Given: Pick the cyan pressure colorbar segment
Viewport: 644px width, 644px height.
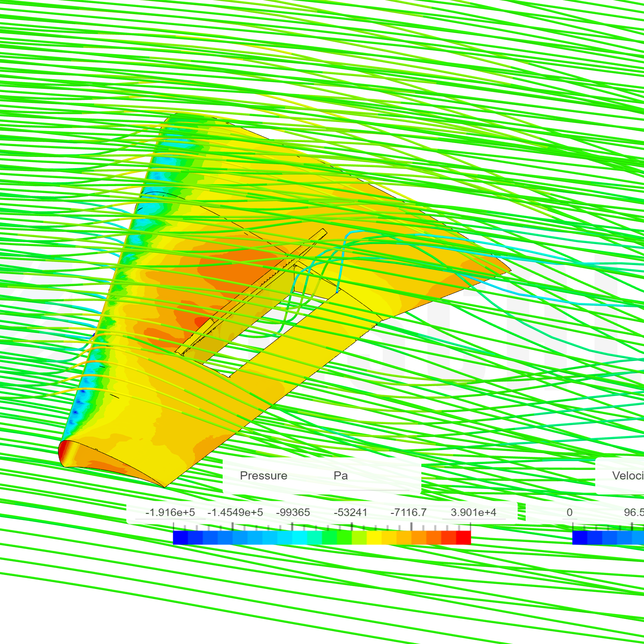Looking at the screenshot, I should pos(299,537).
